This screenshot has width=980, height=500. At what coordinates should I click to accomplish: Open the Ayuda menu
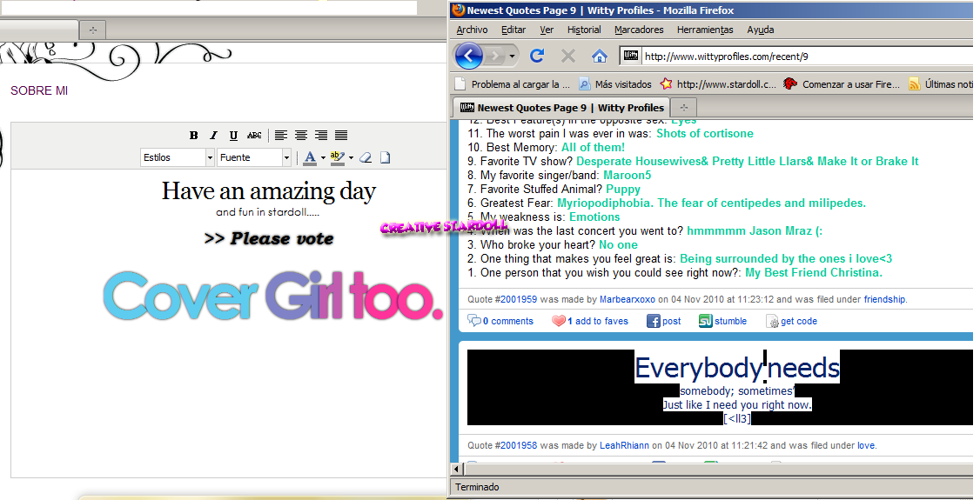pos(760,30)
